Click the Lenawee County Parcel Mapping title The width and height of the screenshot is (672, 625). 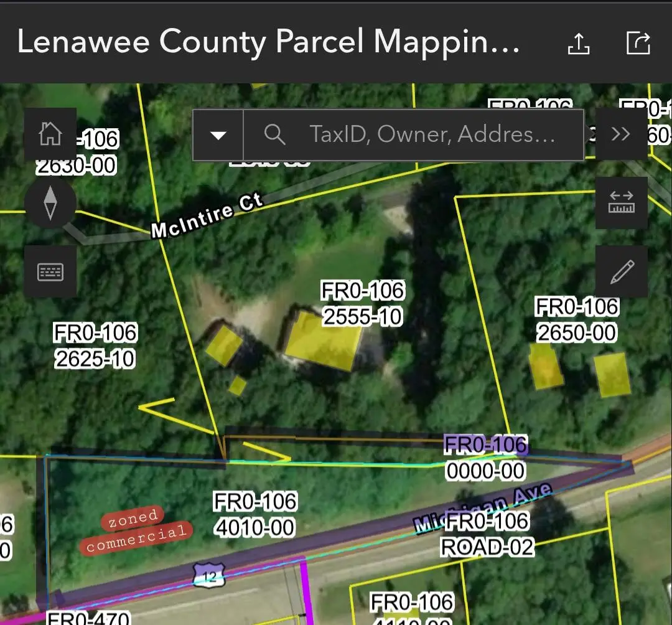pyautogui.click(x=269, y=42)
